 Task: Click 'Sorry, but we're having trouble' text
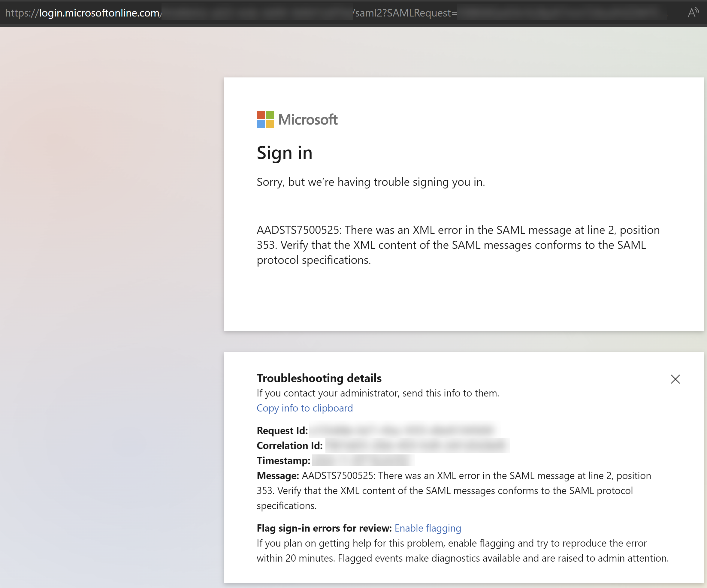pyautogui.click(x=371, y=182)
